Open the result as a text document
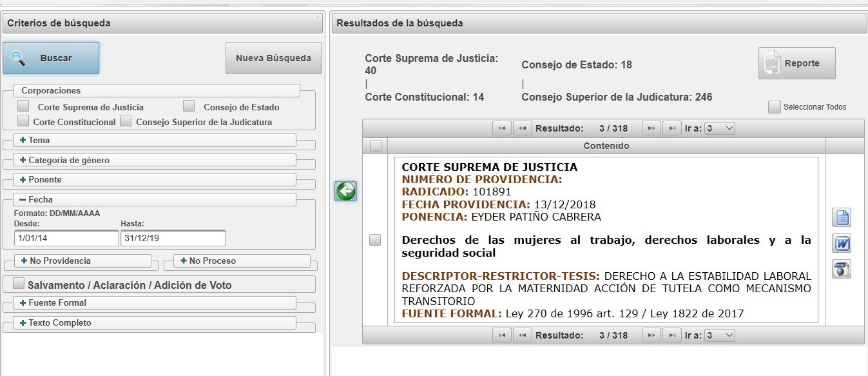The image size is (868, 376). coord(842,217)
